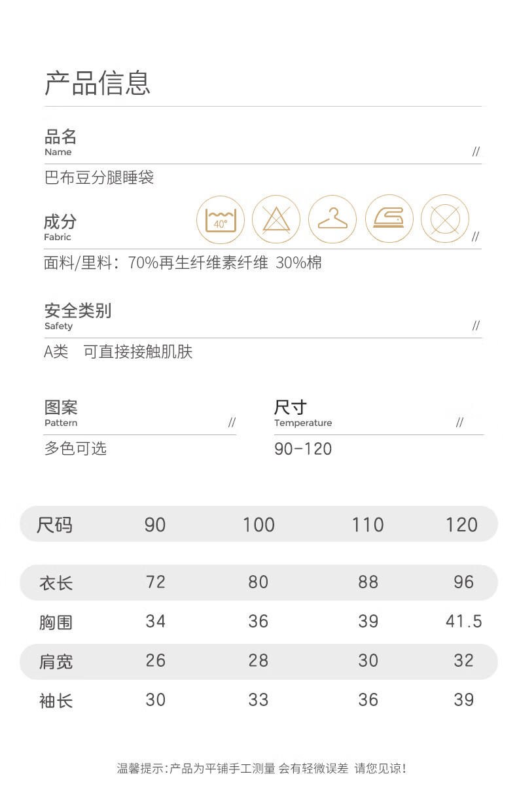The image size is (517, 812).
Task: Click the 衣长 row label
Action: tap(56, 582)
